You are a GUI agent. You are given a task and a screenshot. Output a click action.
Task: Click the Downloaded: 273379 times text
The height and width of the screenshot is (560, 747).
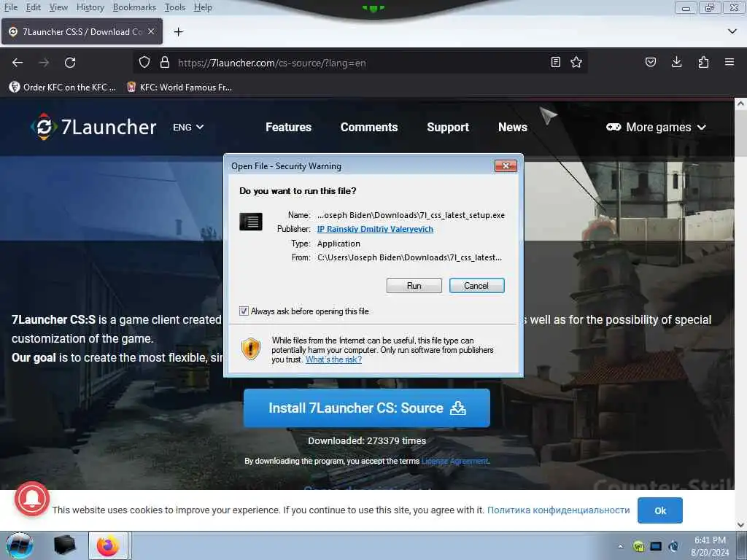367,441
